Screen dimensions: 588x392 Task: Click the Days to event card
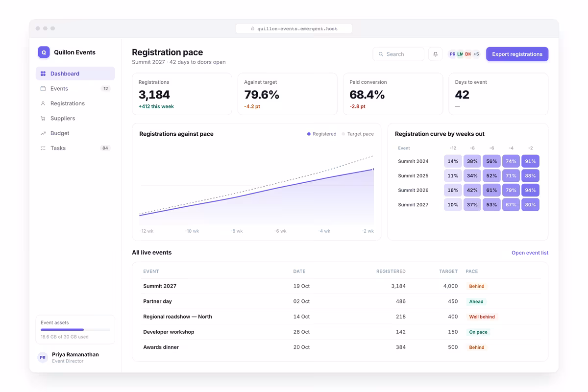pos(498,94)
